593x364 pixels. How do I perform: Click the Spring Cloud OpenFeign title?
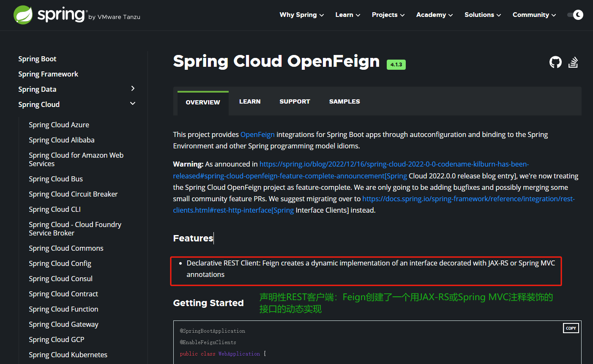pos(276,61)
